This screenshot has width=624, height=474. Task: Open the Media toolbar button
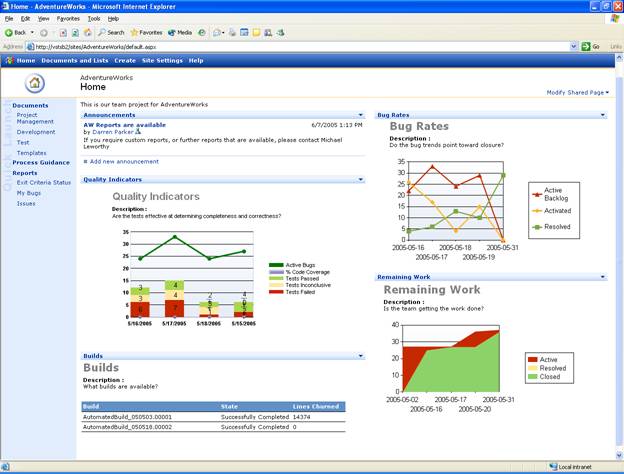pyautogui.click(x=180, y=33)
